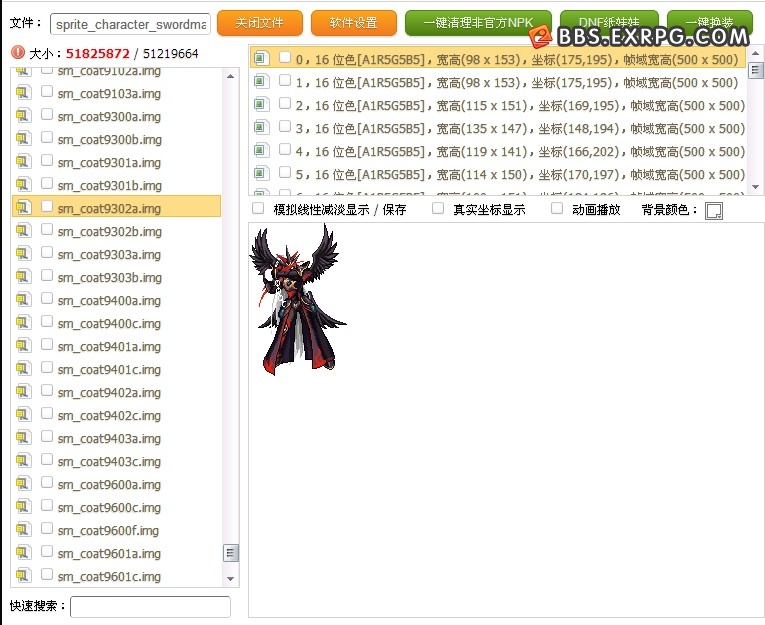Click the file icon for sm_coat9303a.img
This screenshot has height=625, width=765.
click(23, 254)
